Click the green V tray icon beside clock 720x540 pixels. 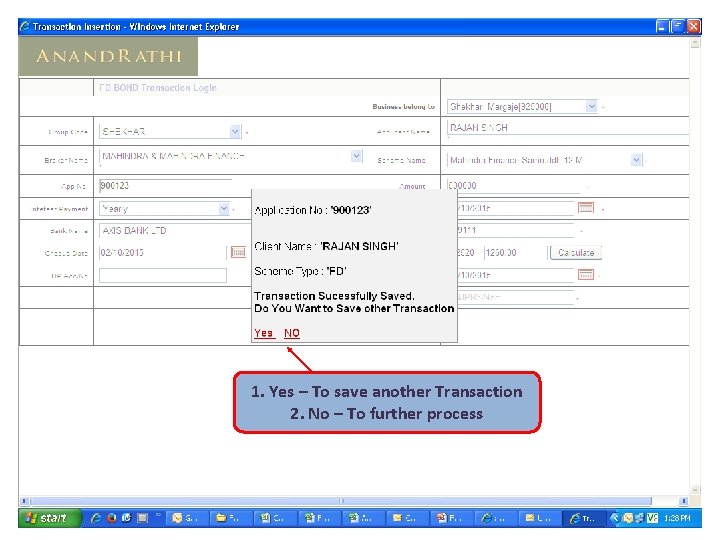click(x=652, y=518)
